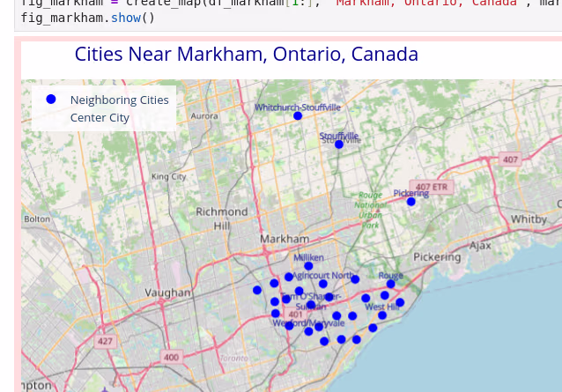
Task: Toggle the Neighboring Cities legend entry
Action: coord(119,100)
